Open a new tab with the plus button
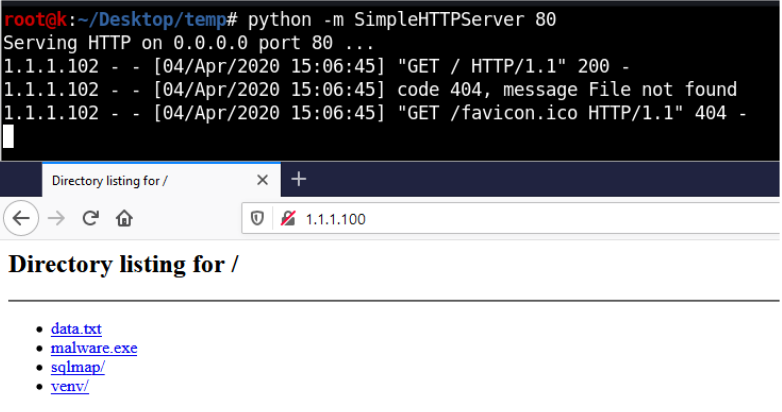782x412 pixels. click(x=298, y=179)
